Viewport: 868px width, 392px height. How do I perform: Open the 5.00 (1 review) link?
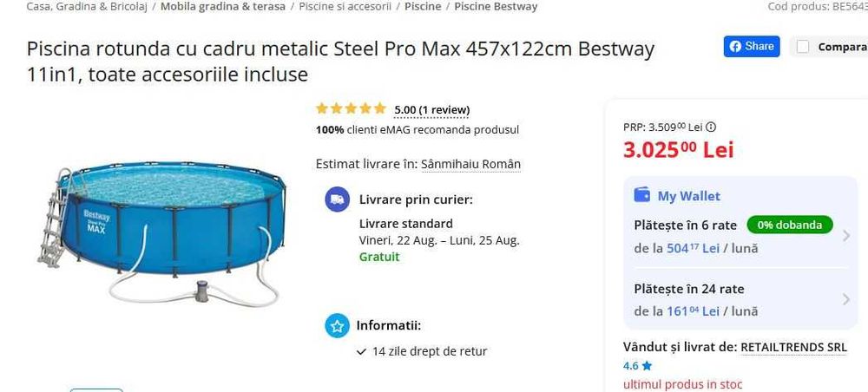tap(431, 109)
